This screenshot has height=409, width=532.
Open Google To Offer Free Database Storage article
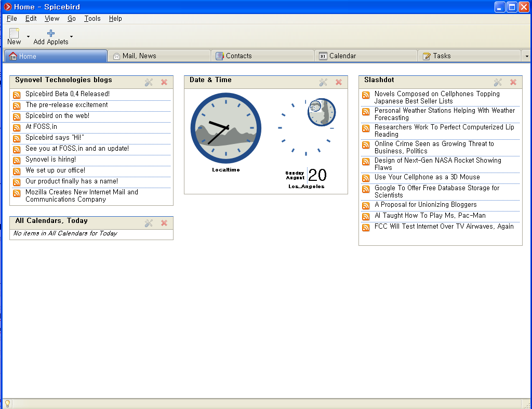coord(437,191)
